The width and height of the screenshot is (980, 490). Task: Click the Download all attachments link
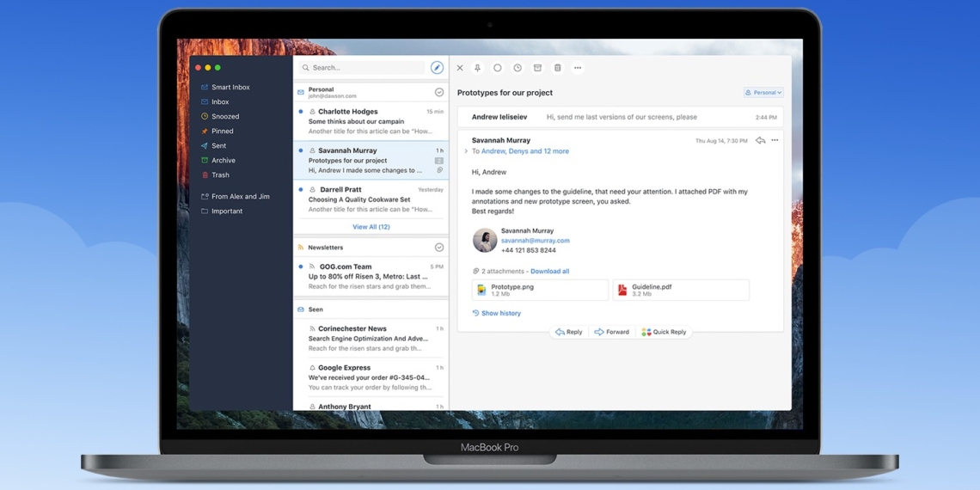click(x=549, y=271)
